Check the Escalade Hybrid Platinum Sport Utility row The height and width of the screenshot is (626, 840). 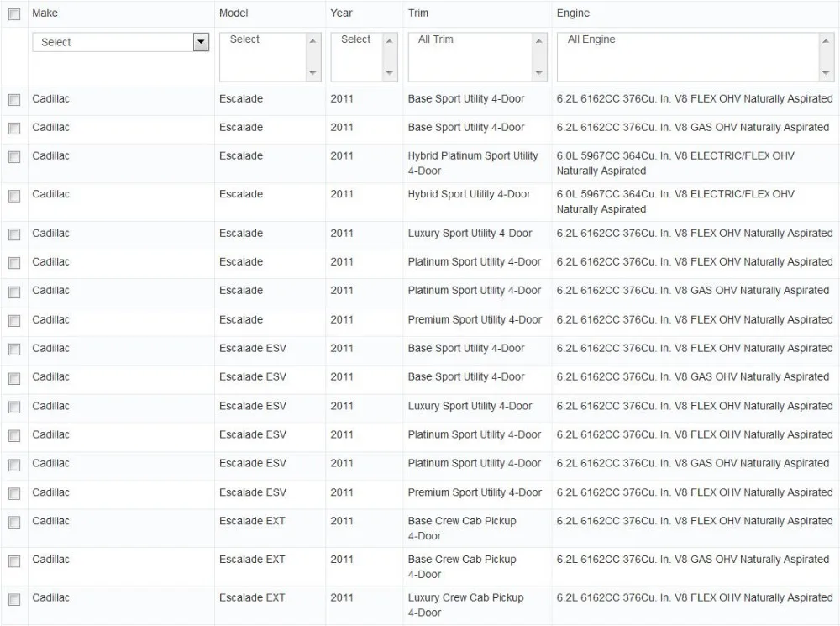pyautogui.click(x=14, y=156)
